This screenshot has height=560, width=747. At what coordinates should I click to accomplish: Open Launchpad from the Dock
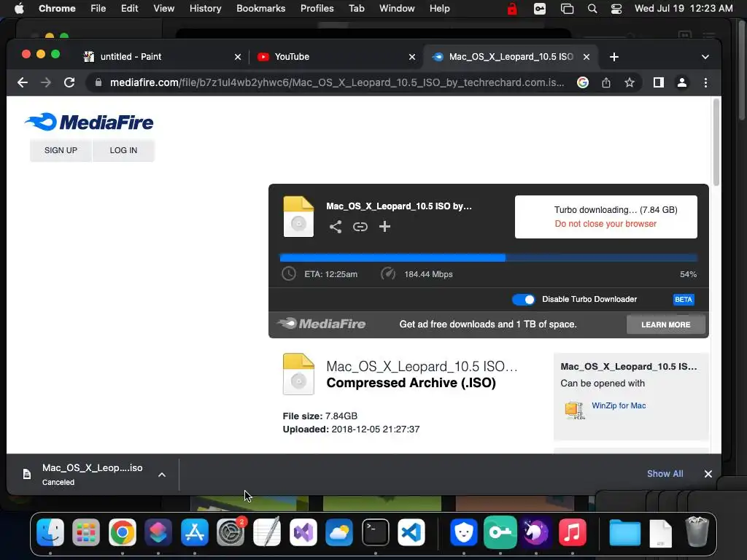[x=86, y=532]
